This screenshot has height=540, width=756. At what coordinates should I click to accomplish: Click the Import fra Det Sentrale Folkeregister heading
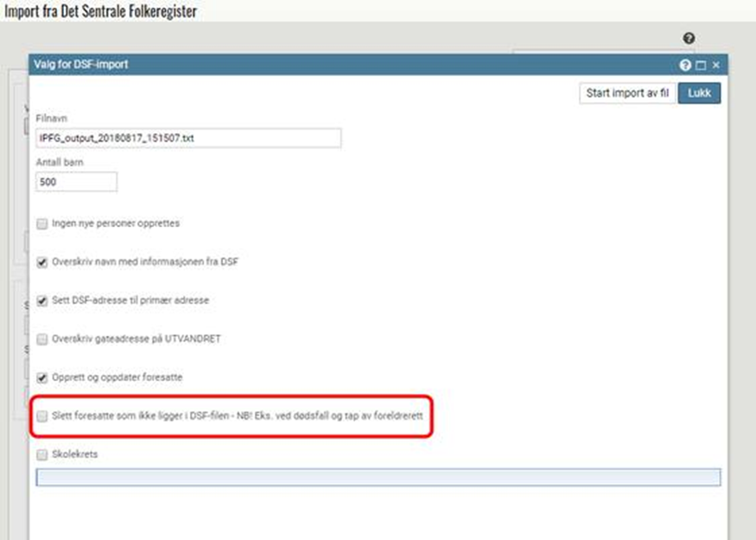click(101, 11)
